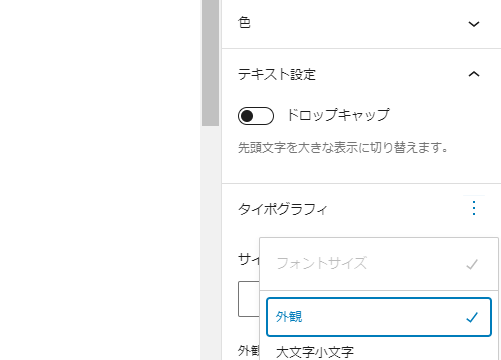The width and height of the screenshot is (501, 360).
Task: Click the ドロップキャップ label text
Action: 338,115
